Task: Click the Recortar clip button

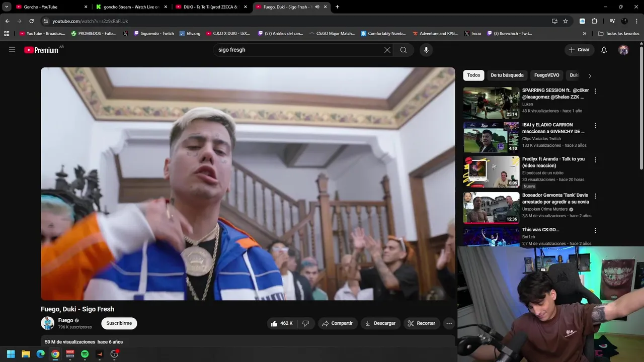Action: [x=422, y=323]
